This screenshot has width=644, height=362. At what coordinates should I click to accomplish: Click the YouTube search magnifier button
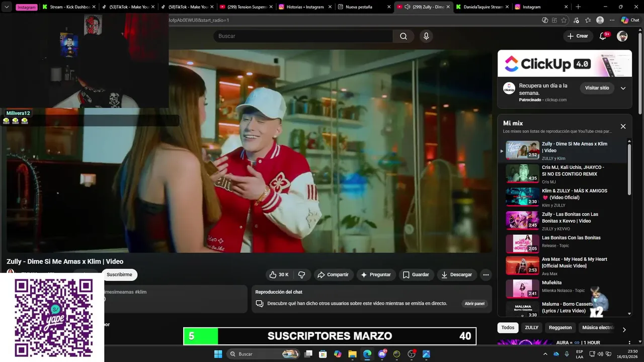click(404, 36)
